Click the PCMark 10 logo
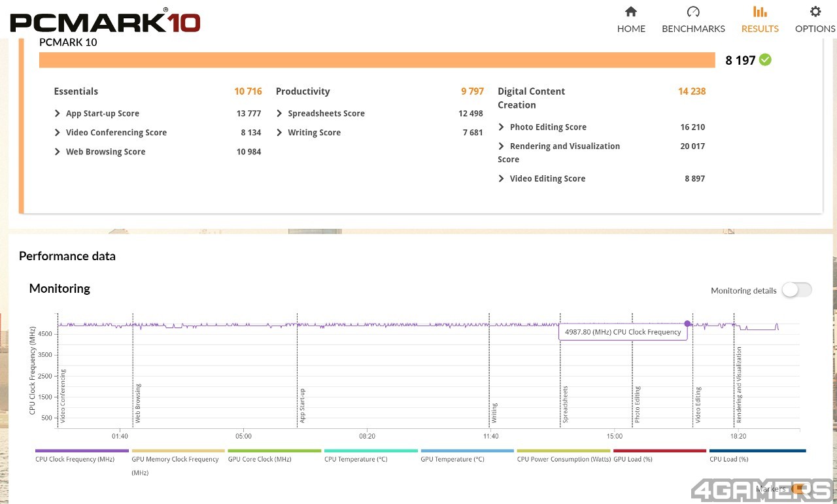The width and height of the screenshot is (837, 504). tap(105, 21)
